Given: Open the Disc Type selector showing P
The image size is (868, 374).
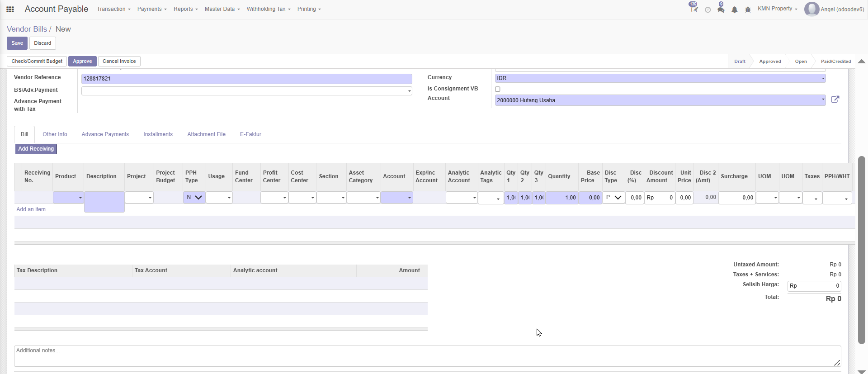Looking at the screenshot, I should click(x=613, y=198).
